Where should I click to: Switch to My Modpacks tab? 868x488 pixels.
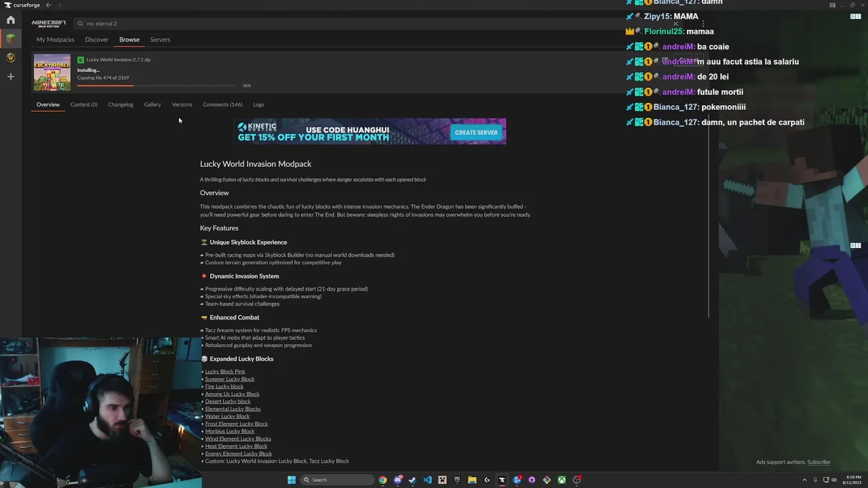pyautogui.click(x=56, y=39)
